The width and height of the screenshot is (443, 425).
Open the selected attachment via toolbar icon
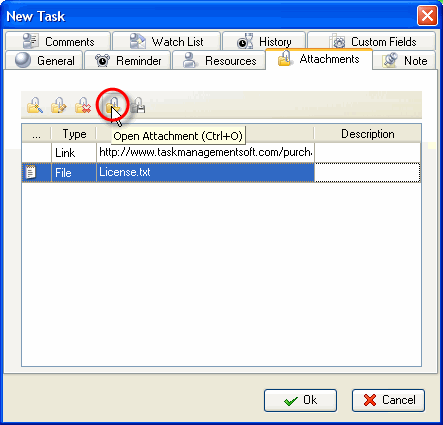pyautogui.click(x=113, y=105)
